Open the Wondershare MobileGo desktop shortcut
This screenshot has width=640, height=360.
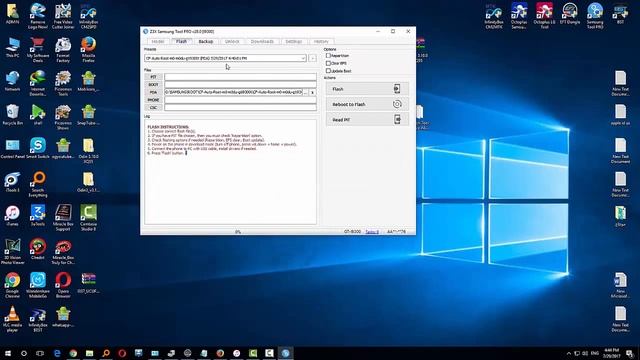click(38, 285)
